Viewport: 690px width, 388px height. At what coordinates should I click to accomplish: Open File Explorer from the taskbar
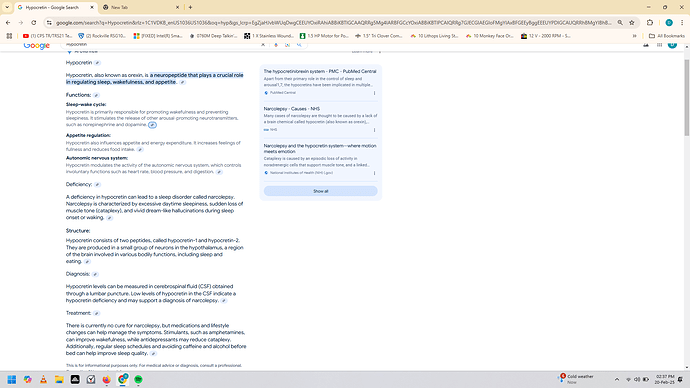(x=59, y=379)
